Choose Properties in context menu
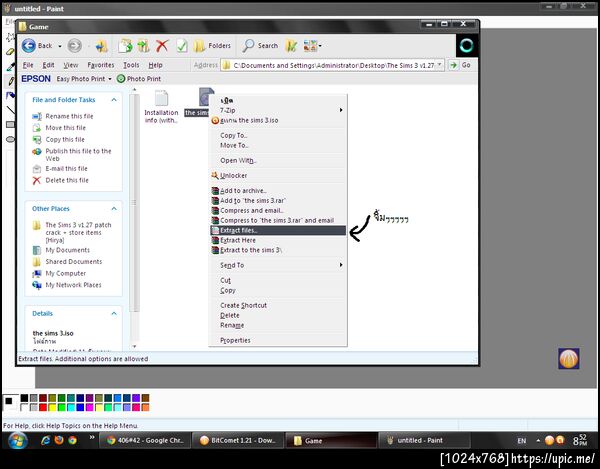 [278, 340]
